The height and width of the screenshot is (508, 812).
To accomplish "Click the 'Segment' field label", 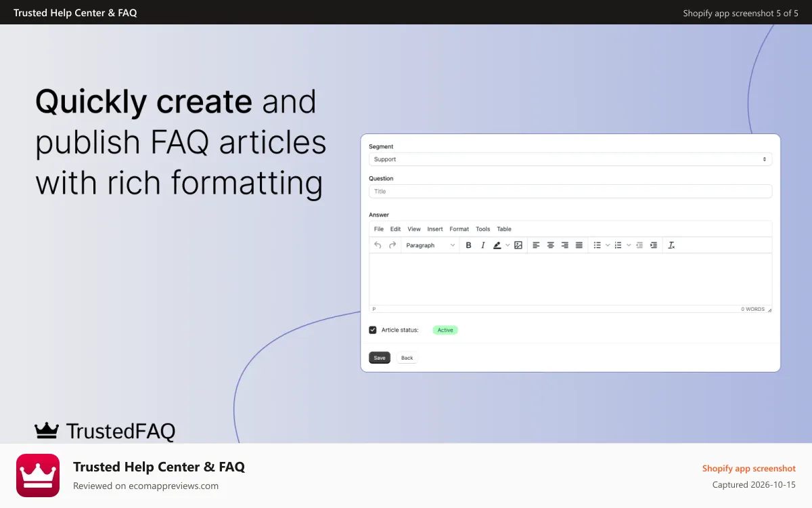I will point(381,146).
